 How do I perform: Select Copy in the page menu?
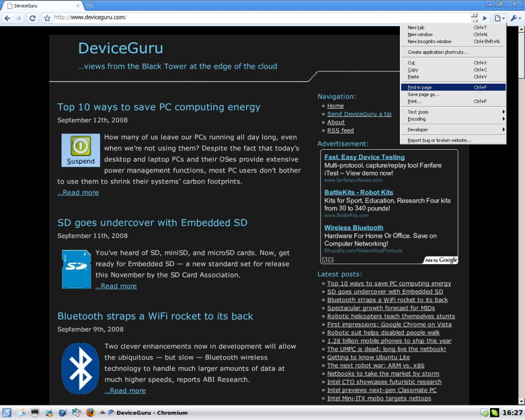(453, 70)
